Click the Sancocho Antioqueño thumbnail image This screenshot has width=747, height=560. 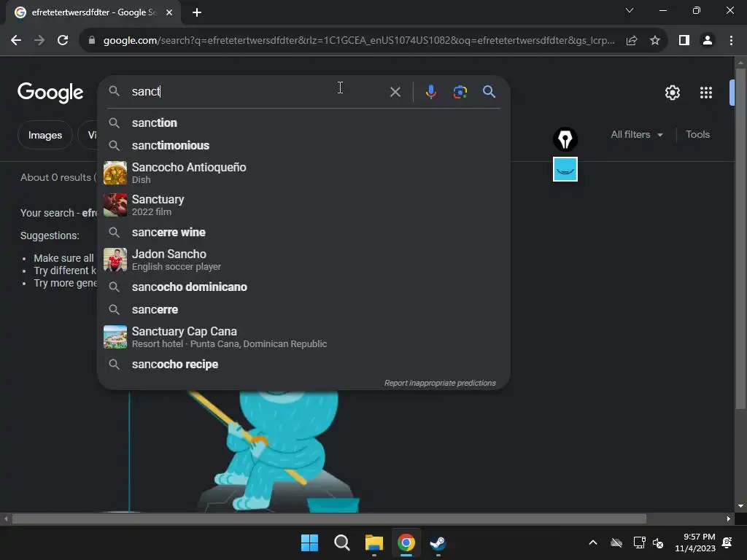coord(115,173)
